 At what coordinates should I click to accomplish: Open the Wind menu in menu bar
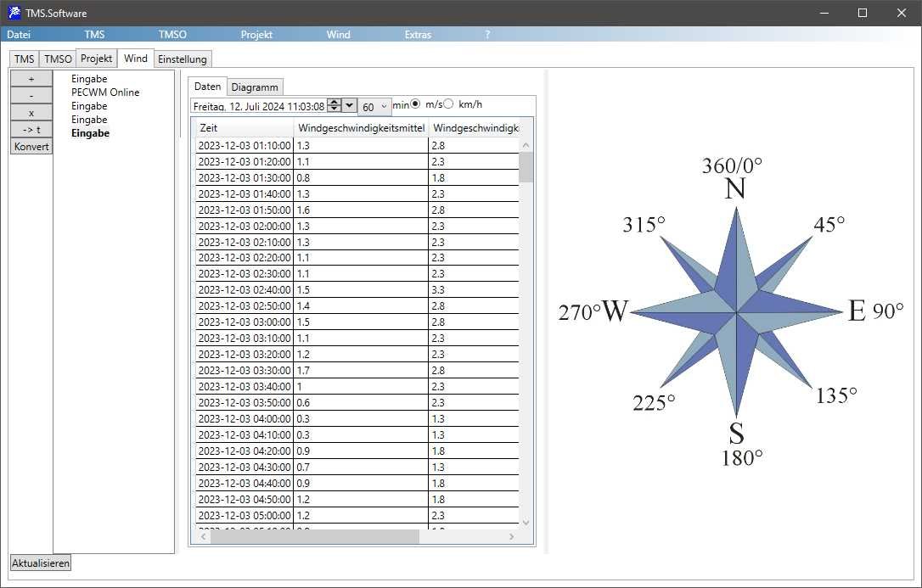point(339,35)
